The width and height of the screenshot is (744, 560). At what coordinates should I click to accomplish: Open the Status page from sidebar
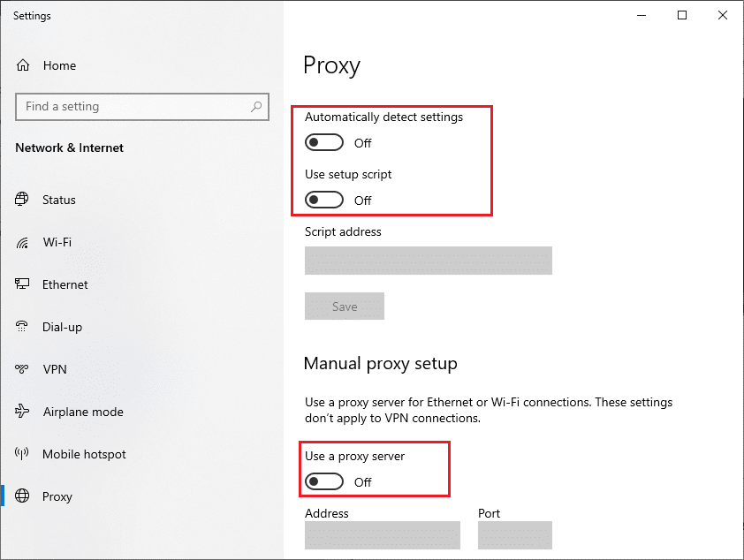58,200
